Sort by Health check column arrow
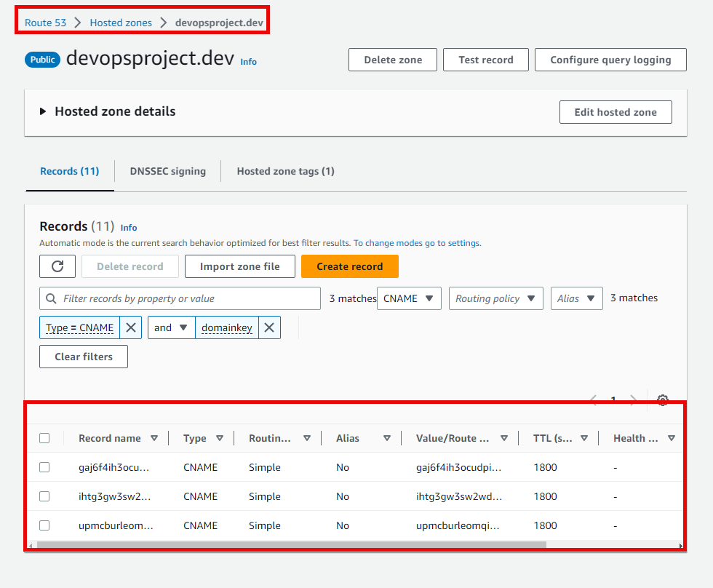Screen dimensions: 713x588 click(671, 438)
